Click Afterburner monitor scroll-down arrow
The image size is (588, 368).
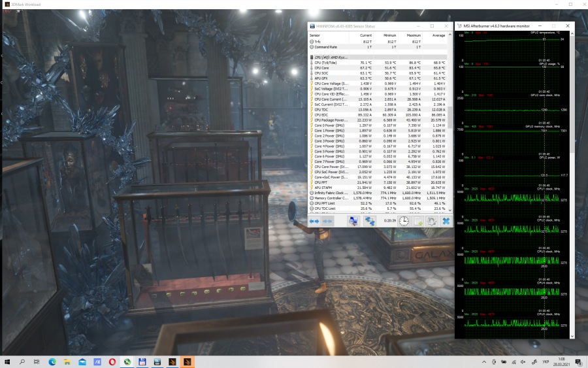572,337
